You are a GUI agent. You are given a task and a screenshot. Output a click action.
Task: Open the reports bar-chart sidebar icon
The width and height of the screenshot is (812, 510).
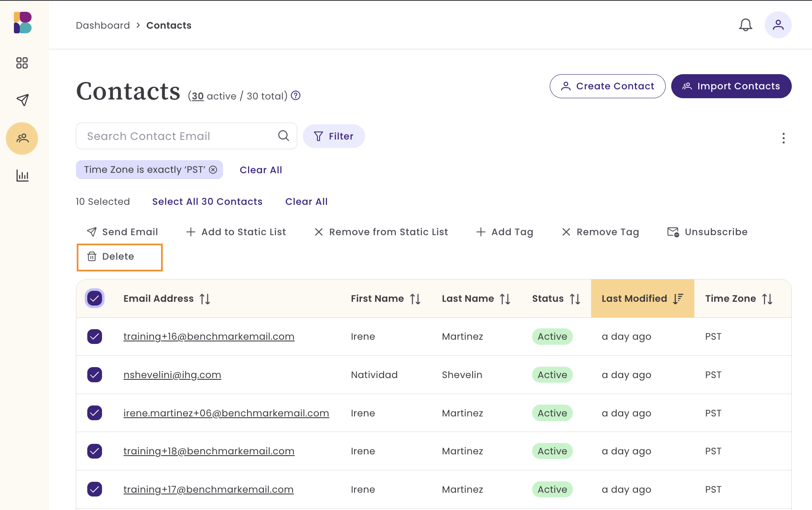tap(22, 175)
